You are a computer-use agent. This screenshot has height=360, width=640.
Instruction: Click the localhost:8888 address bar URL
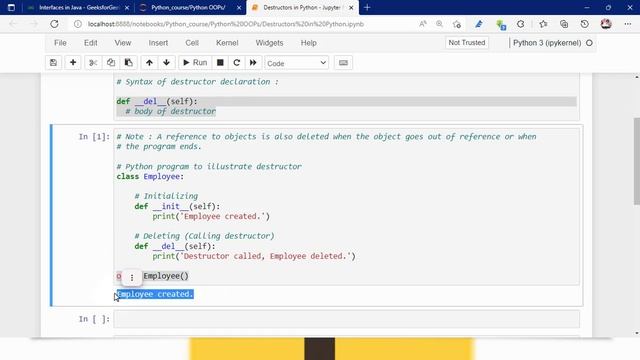pyautogui.click(x=226, y=24)
